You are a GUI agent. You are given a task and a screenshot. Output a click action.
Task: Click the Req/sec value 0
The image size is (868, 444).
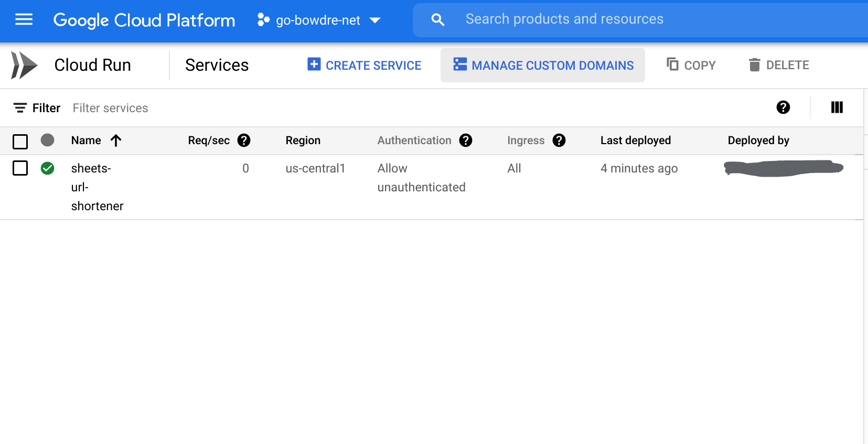pos(245,168)
